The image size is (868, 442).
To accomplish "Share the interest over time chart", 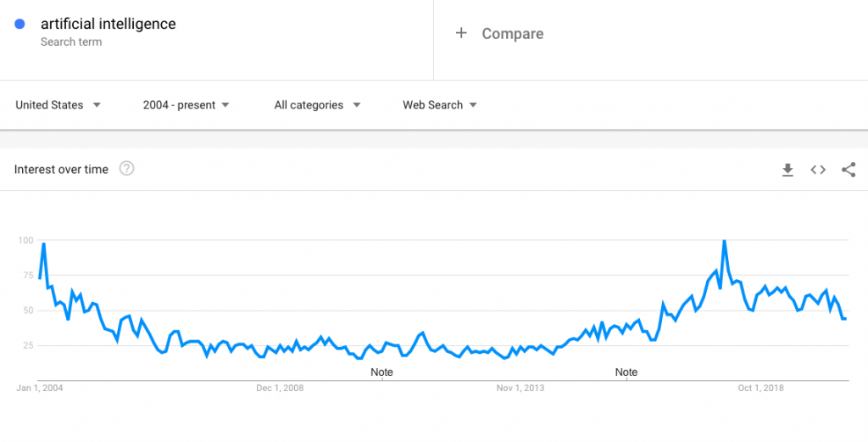I will [849, 170].
